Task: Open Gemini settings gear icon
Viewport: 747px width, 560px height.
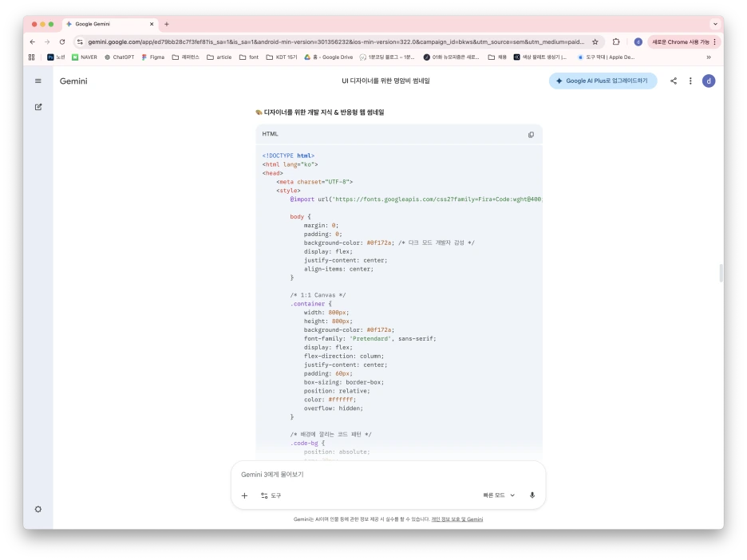Action: (x=38, y=509)
